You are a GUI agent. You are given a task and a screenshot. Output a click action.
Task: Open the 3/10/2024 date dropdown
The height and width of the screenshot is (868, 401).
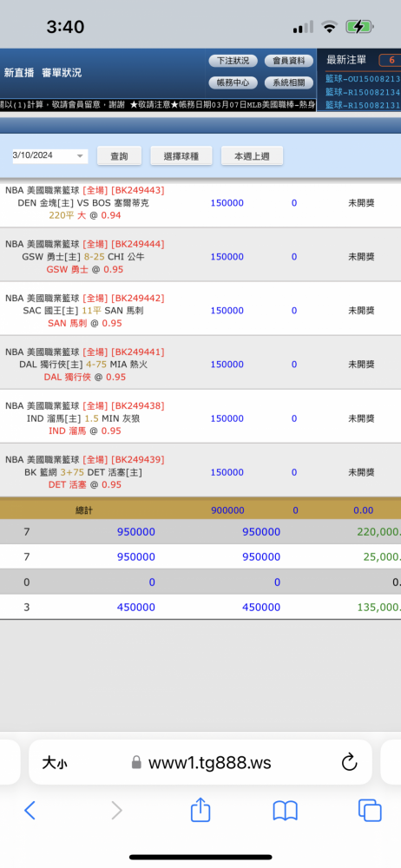49,155
